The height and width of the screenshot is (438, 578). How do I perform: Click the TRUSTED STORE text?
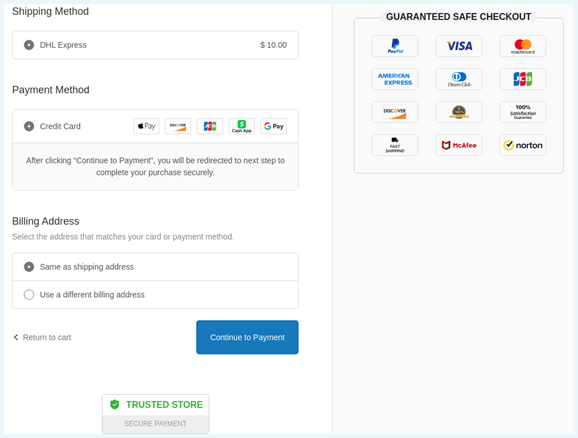tap(164, 404)
